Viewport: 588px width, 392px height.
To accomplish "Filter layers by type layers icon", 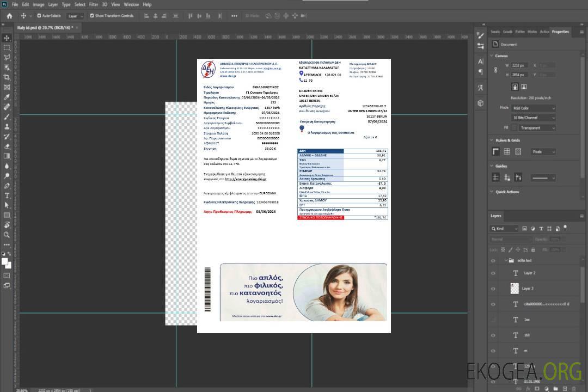I will 541,229.
